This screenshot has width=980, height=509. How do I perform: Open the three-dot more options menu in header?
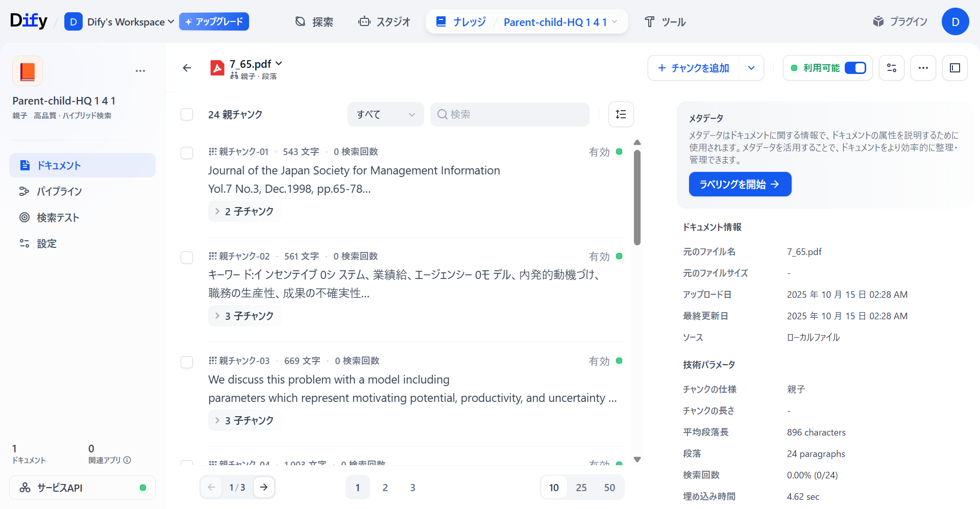923,68
